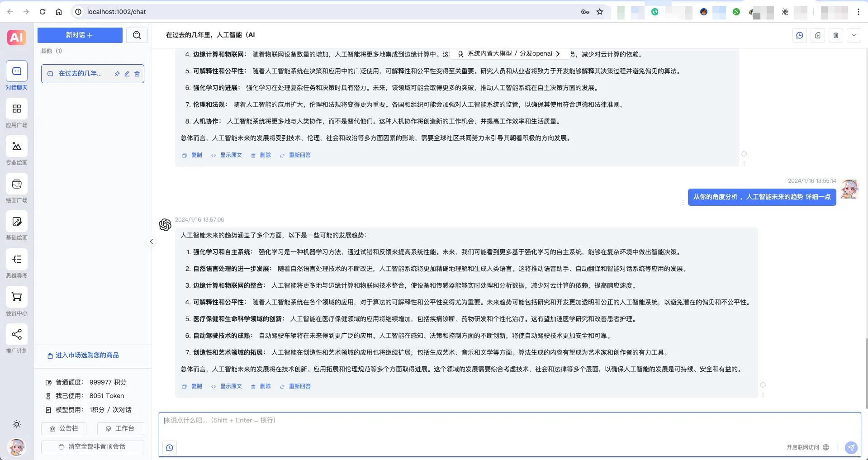The width and height of the screenshot is (868, 460).
Task: Open the 绘画广场 drawing gallery
Action: (17, 188)
